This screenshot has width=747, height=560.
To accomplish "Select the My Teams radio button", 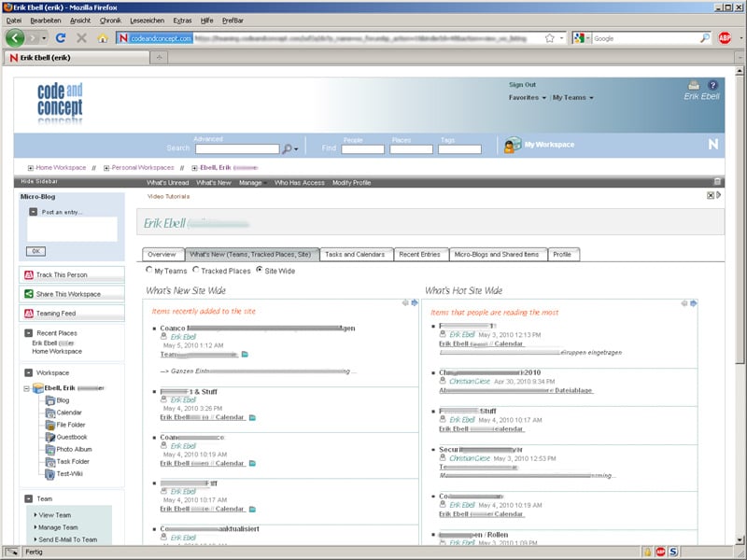I will [149, 270].
